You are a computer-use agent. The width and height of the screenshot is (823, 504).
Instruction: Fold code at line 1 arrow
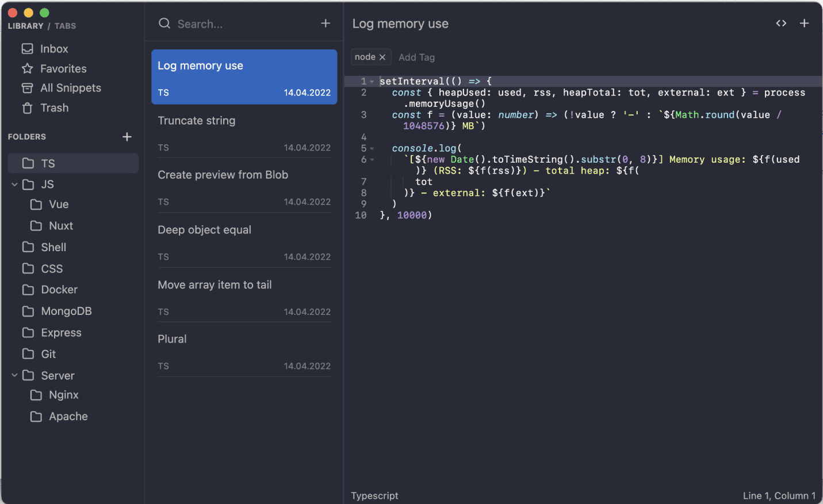[372, 82]
